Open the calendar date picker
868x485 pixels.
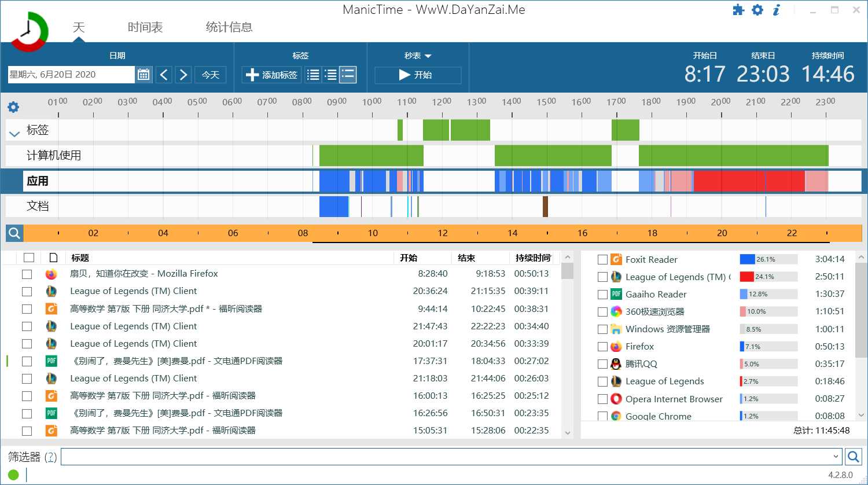[144, 74]
